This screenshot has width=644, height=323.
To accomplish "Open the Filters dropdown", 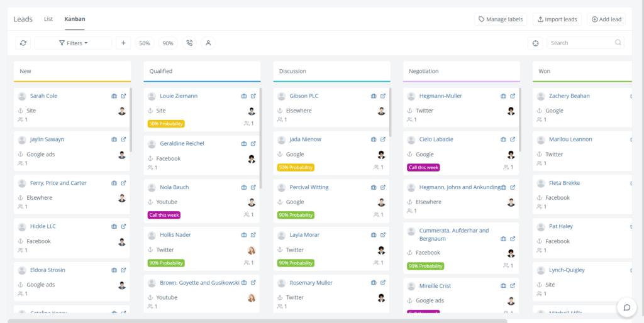I will point(73,43).
